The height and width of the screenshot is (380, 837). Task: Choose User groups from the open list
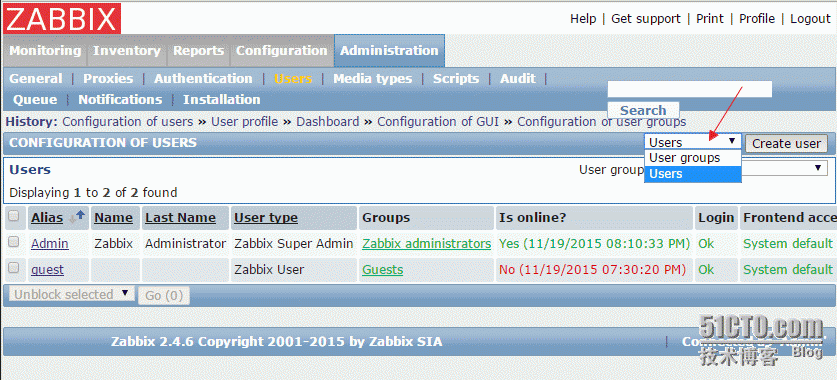point(693,158)
